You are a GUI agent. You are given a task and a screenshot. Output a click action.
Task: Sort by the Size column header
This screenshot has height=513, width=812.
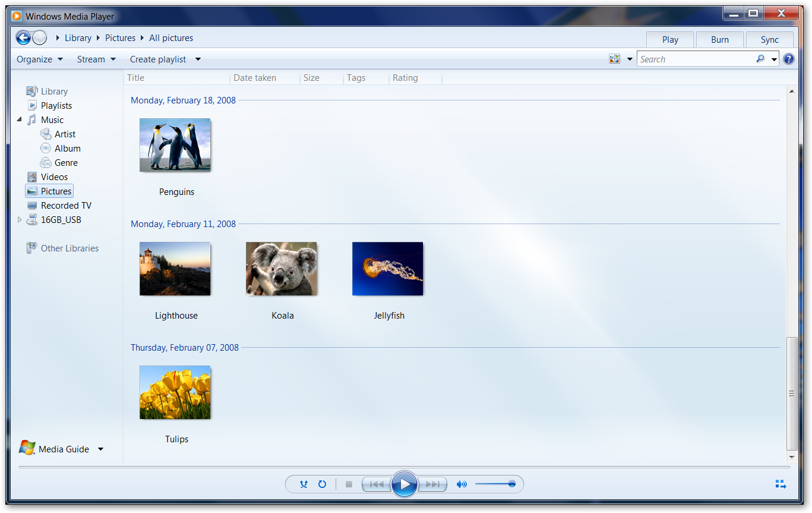(321, 78)
